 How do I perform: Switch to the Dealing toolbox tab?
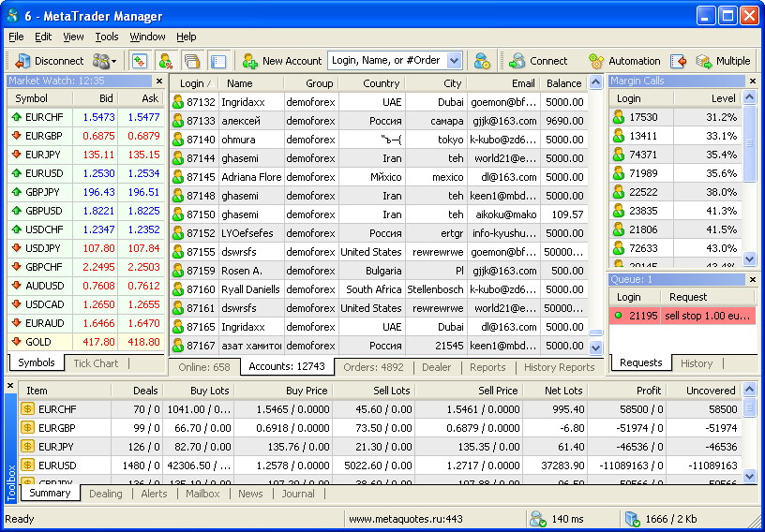pos(106,494)
